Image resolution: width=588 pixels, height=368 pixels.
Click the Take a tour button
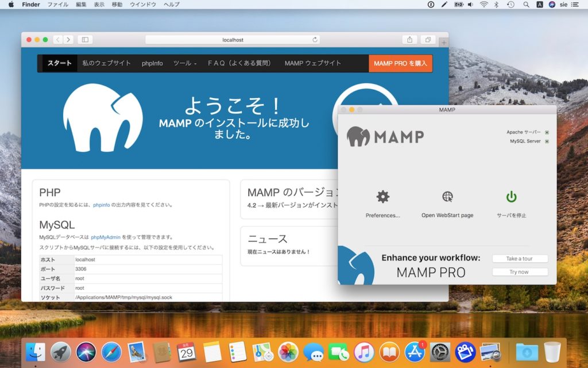tap(520, 258)
